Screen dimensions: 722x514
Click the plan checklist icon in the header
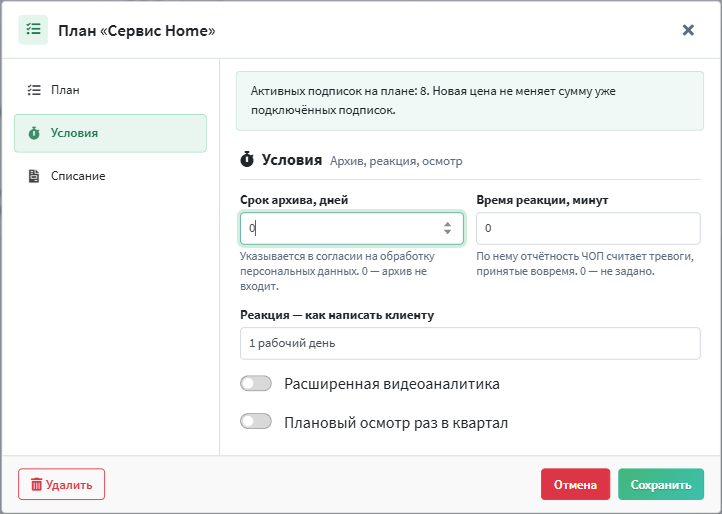pyautogui.click(x=33, y=30)
